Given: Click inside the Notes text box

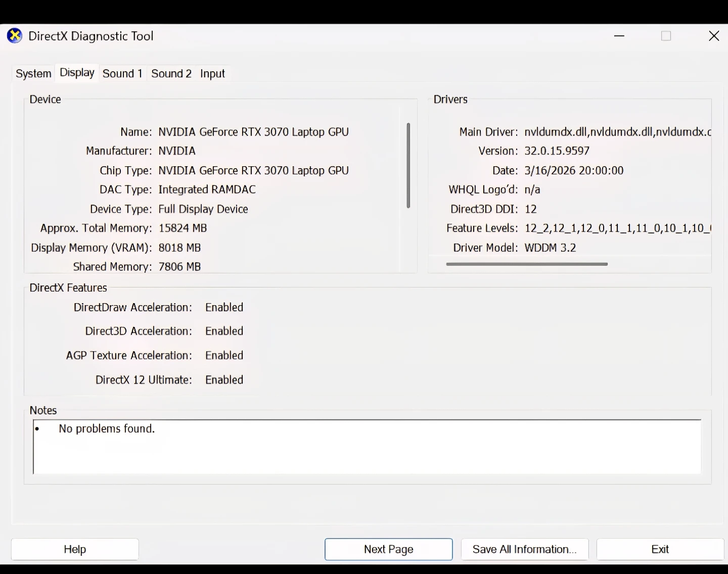Looking at the screenshot, I should [367, 447].
